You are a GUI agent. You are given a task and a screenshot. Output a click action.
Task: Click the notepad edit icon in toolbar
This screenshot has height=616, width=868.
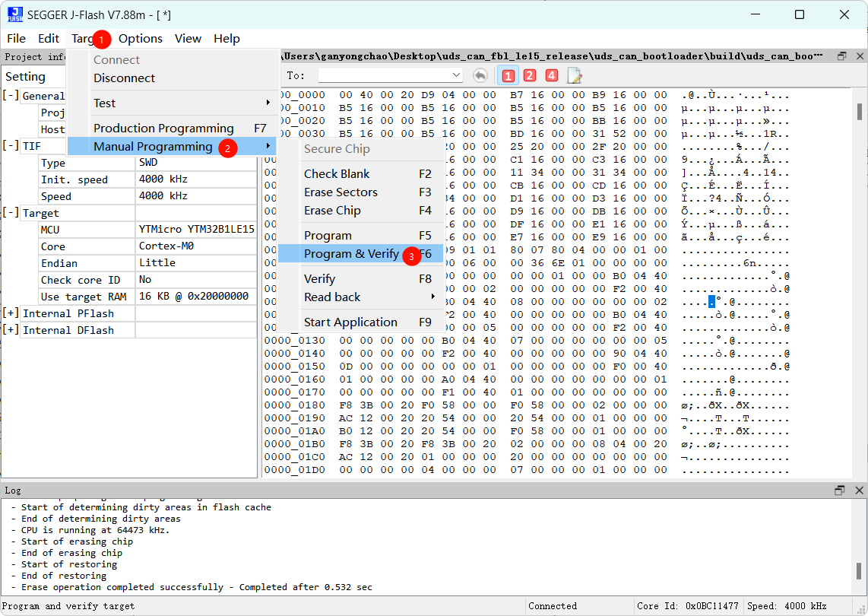pyautogui.click(x=574, y=76)
